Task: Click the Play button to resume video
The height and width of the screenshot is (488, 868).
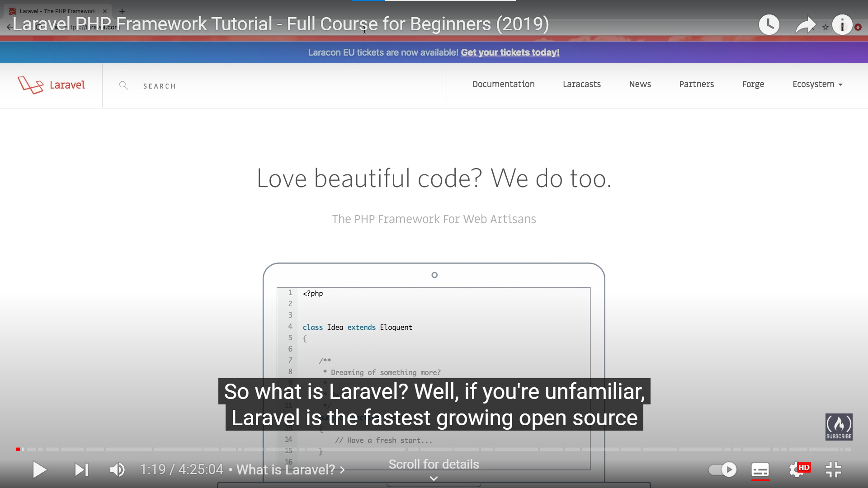Action: 38,469
